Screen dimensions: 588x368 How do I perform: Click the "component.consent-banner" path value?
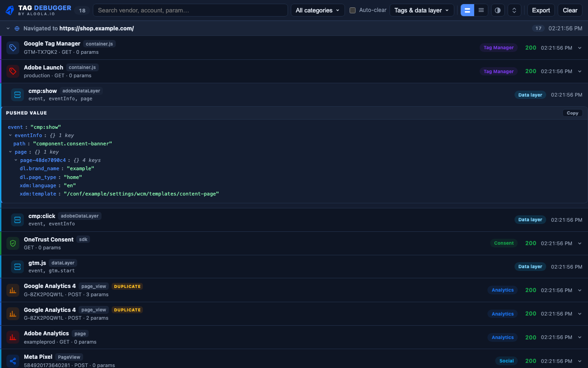click(73, 144)
